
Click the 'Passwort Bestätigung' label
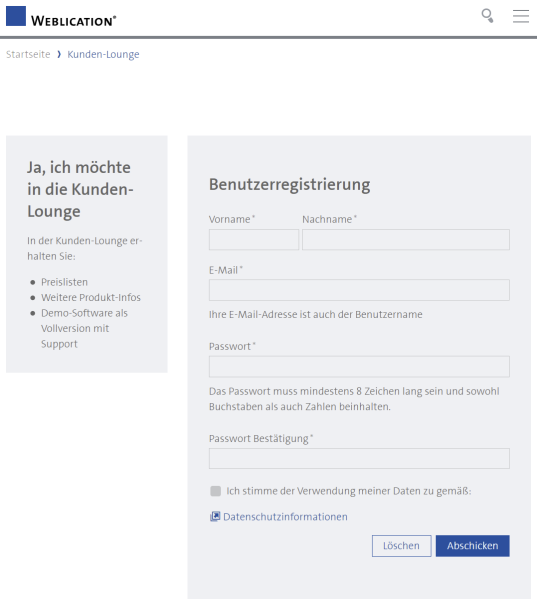coord(259,438)
